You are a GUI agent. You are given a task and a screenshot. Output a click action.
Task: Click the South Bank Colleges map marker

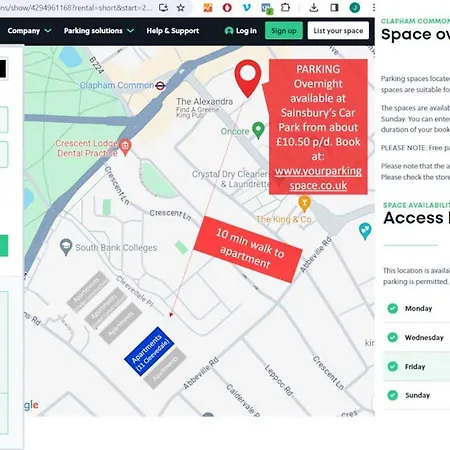click(66, 247)
